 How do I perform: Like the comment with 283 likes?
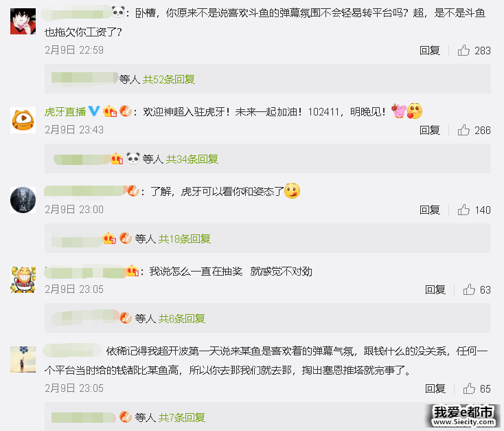click(463, 50)
